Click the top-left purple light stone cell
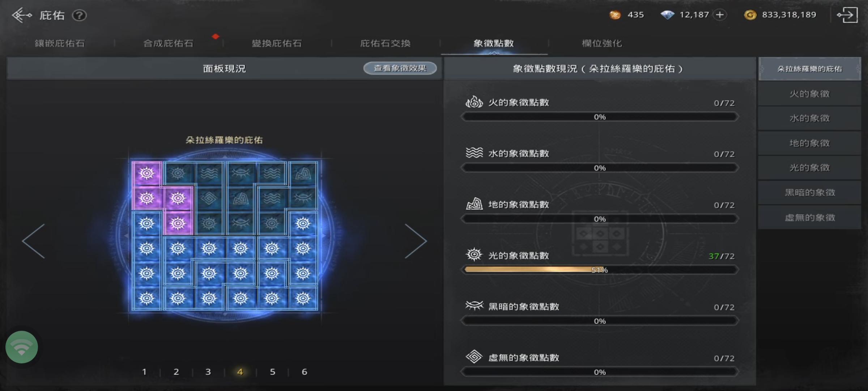The image size is (868, 391). point(146,174)
